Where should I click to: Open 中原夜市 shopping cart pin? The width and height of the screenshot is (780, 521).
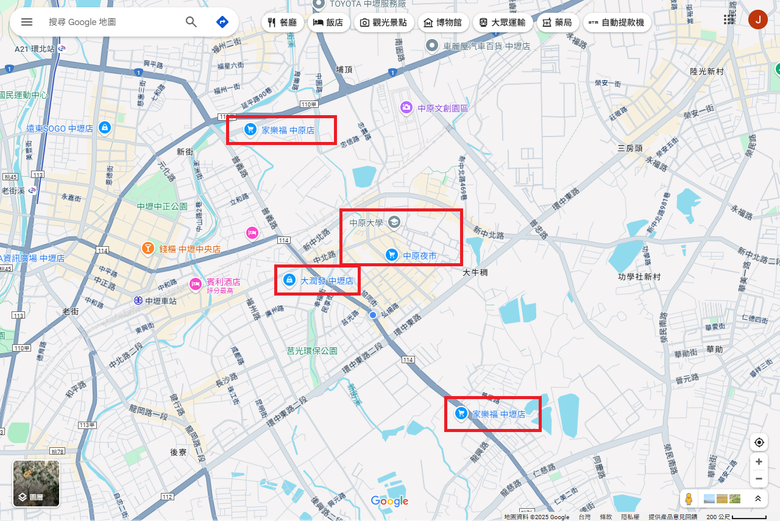pos(391,255)
